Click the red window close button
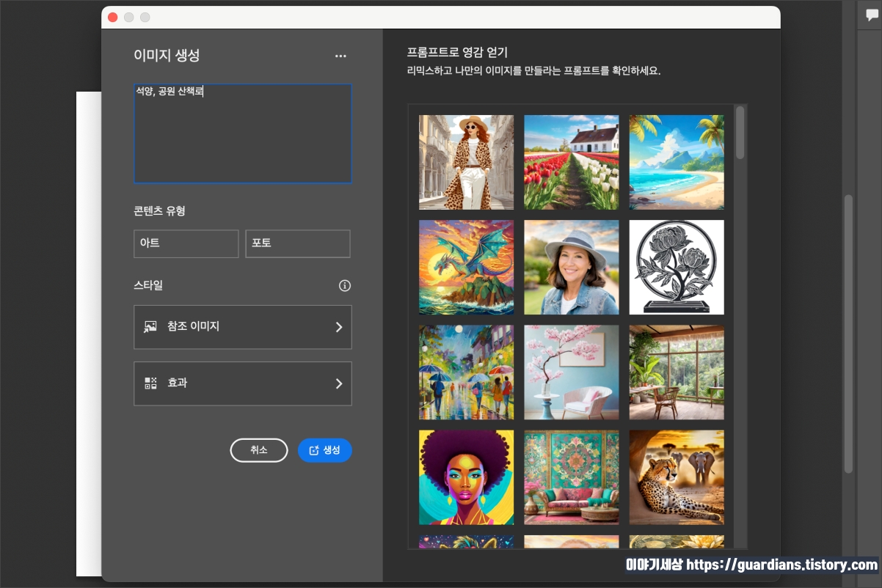 112,17
